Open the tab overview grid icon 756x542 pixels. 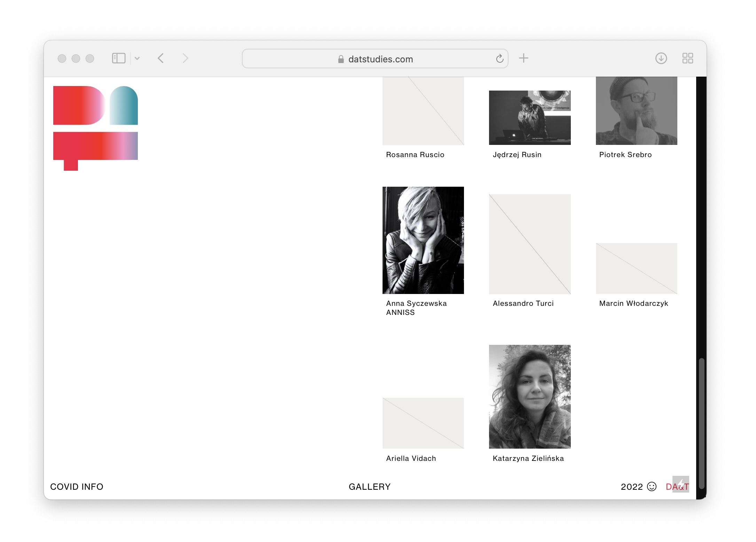pyautogui.click(x=687, y=58)
